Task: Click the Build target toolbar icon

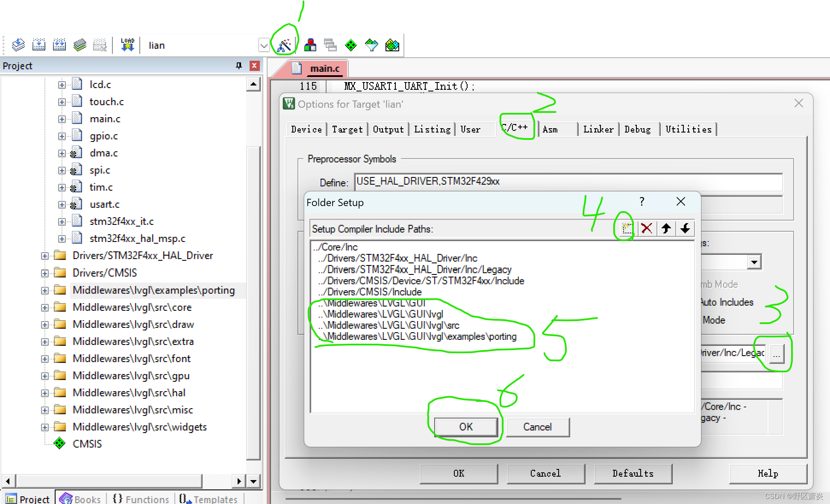Action: point(39,45)
